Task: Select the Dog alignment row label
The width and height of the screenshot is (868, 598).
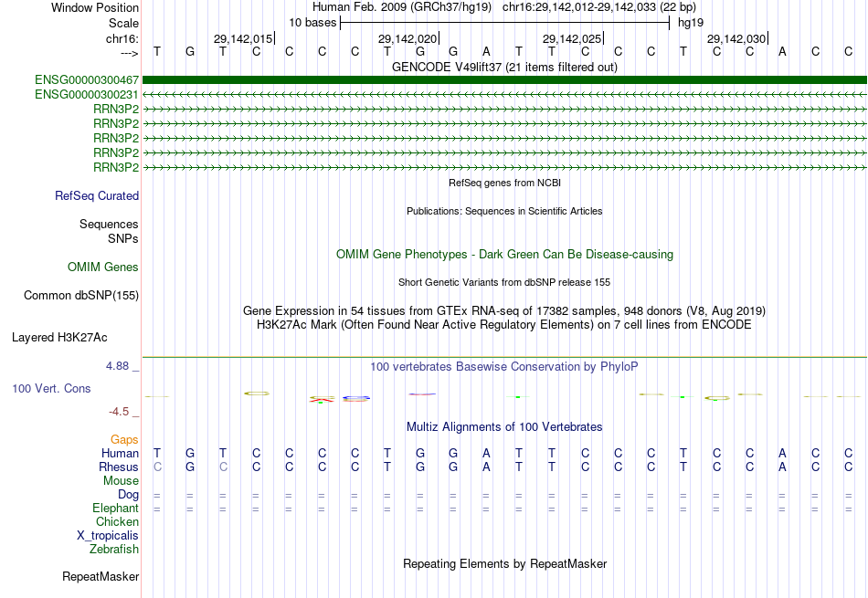Action: [128, 495]
